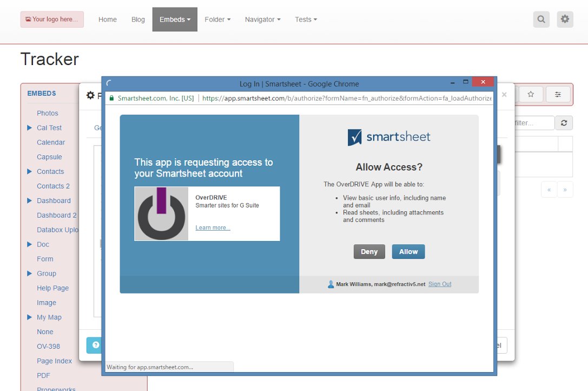The height and width of the screenshot is (391, 588).
Task: Go to the Blog nav item
Action: [138, 19]
